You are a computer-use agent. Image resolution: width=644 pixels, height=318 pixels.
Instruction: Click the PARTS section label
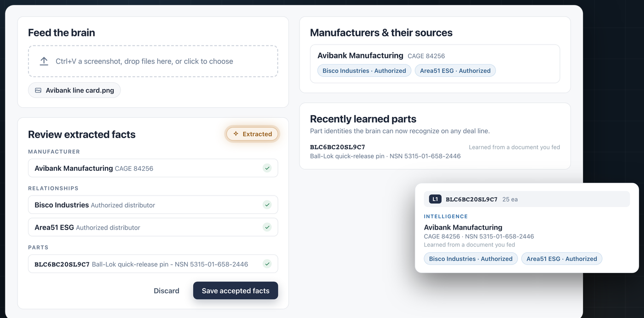[x=38, y=247]
